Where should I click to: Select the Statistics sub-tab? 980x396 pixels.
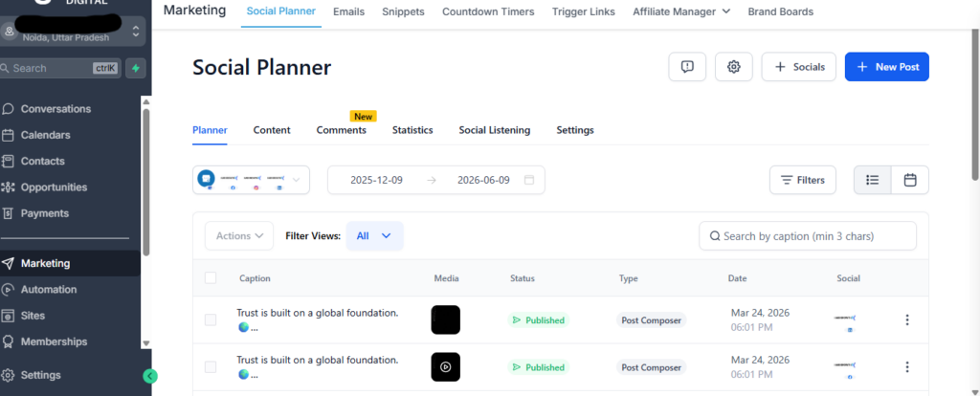click(x=412, y=130)
